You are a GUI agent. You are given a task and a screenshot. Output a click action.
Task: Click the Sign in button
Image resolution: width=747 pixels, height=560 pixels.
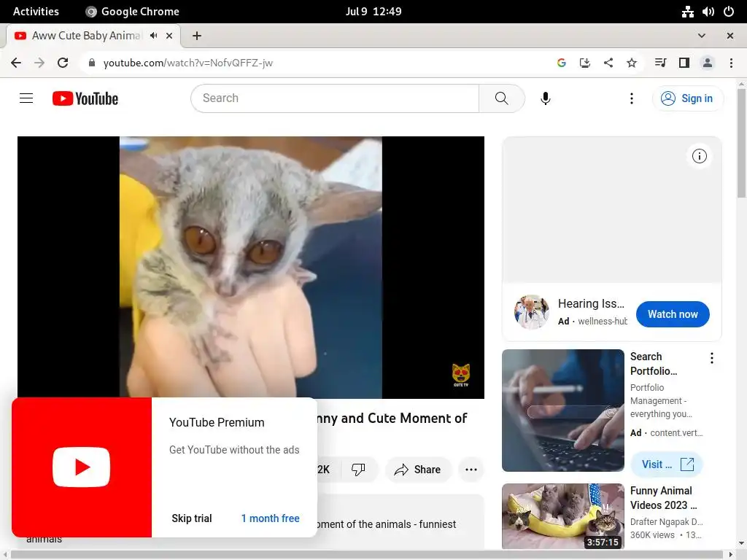[x=687, y=98]
